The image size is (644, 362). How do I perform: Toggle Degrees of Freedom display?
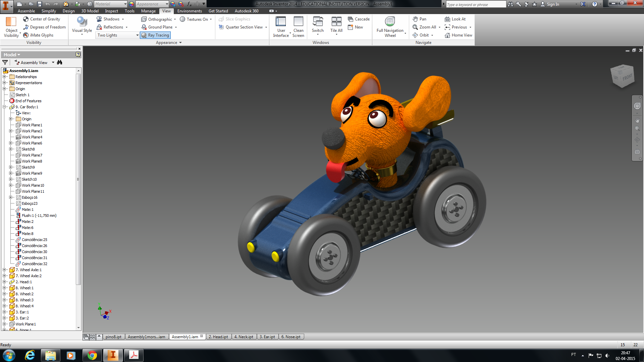44,27
